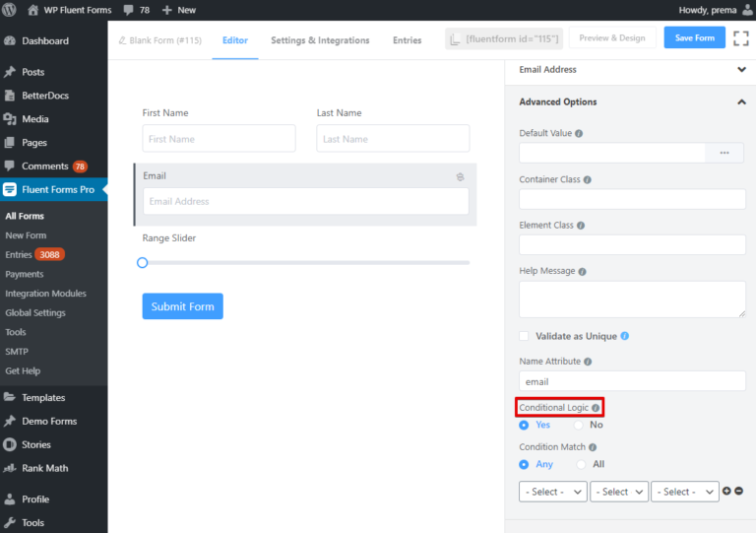Screen dimensions: 756x533
Task: Click the Comments icon in sidebar
Action: [x=10, y=166]
